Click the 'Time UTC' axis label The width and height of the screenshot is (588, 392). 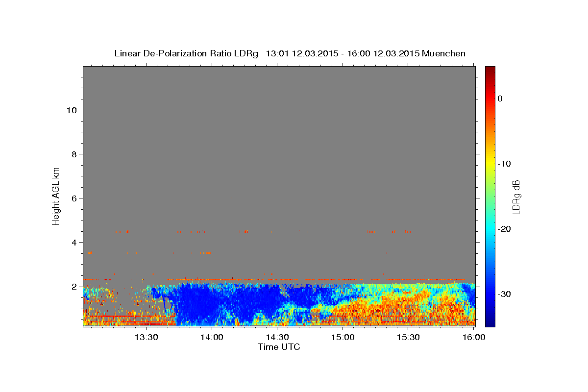point(279,347)
